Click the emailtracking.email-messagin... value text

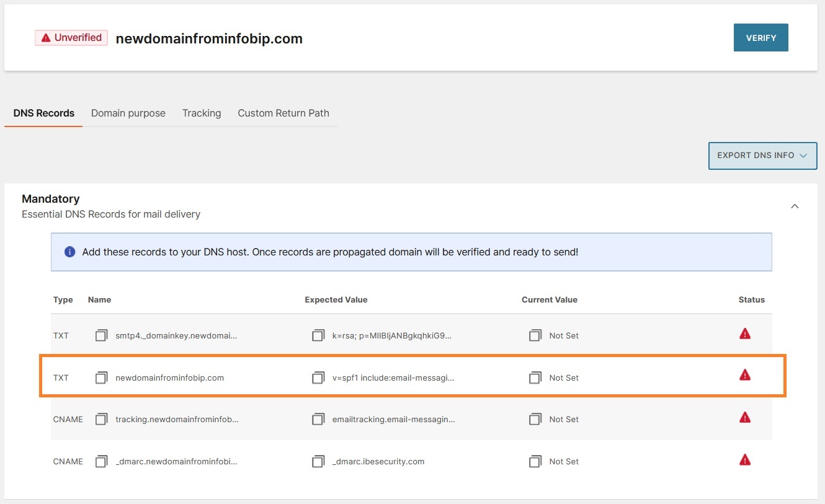[394, 419]
